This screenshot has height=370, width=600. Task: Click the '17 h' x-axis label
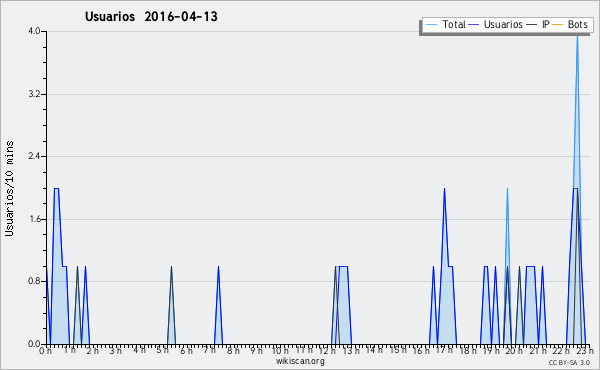444,350
